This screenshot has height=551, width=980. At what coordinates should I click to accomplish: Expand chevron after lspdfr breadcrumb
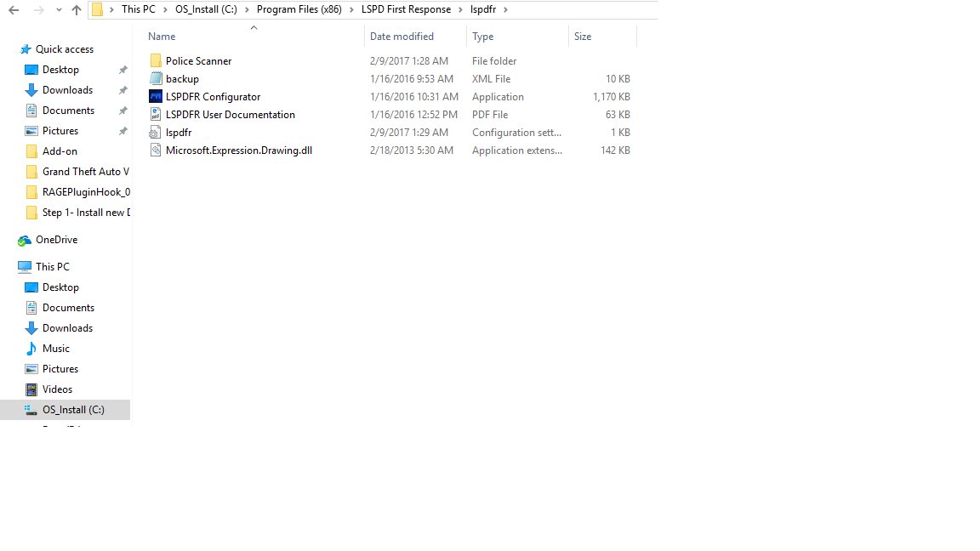coord(505,10)
